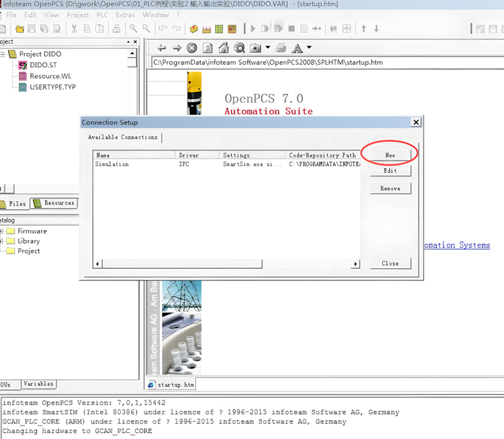Click left arrow of connections list scrollbar
Image resolution: width=504 pixels, height=439 pixels.
[x=98, y=263]
